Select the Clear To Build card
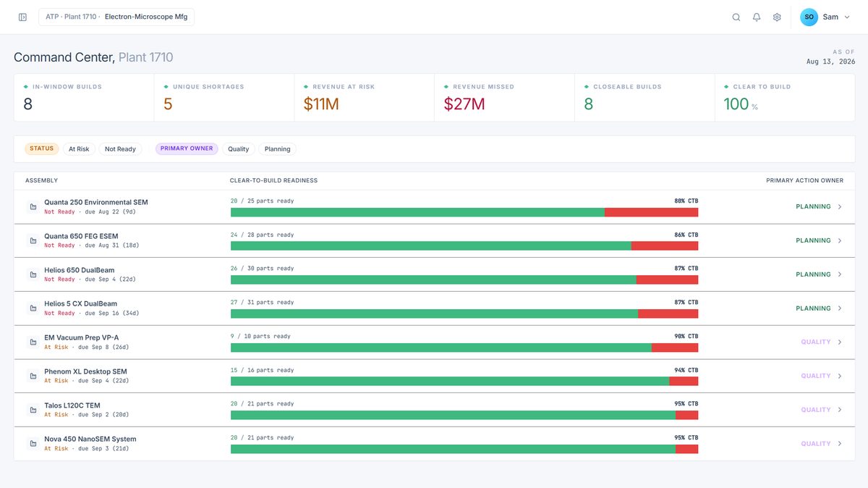This screenshot has height=488, width=868. 785,97
